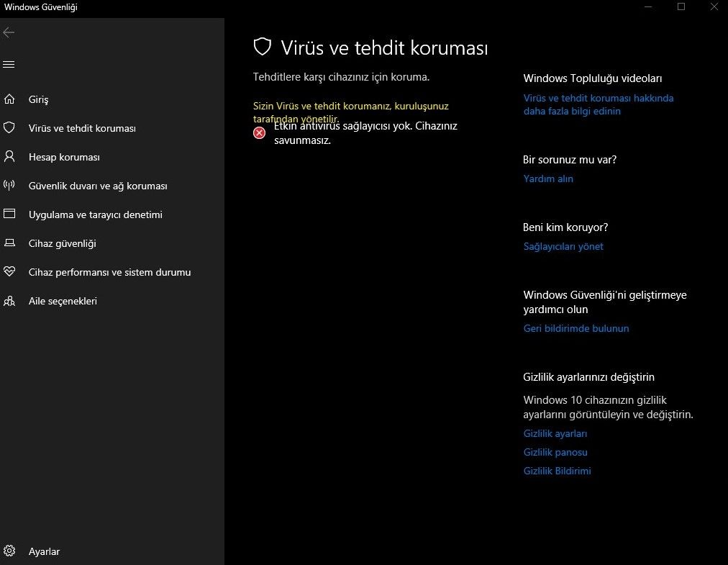
Task: Click the Cihaz güvenliği laptop icon
Action: 9,243
